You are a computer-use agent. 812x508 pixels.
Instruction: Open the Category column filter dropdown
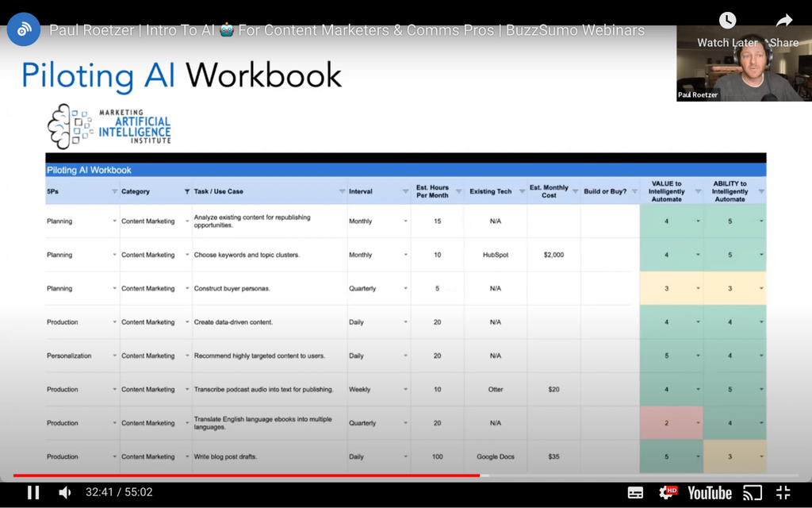tap(187, 191)
